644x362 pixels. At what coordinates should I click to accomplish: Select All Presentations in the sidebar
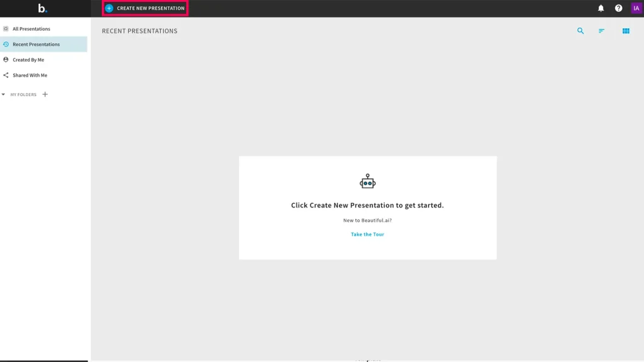31,29
